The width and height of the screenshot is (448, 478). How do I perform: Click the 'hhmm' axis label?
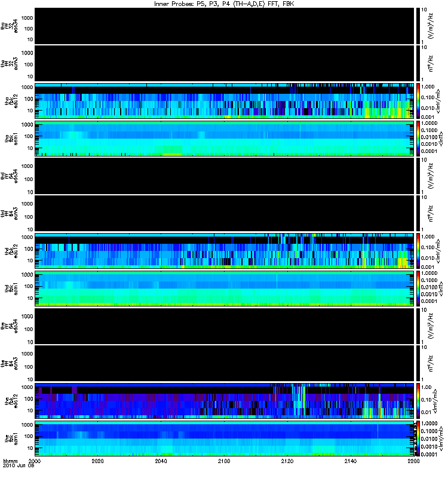(10, 461)
